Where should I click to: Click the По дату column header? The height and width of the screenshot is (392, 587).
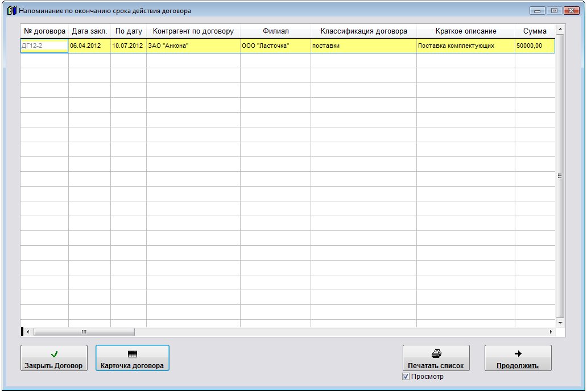click(129, 31)
